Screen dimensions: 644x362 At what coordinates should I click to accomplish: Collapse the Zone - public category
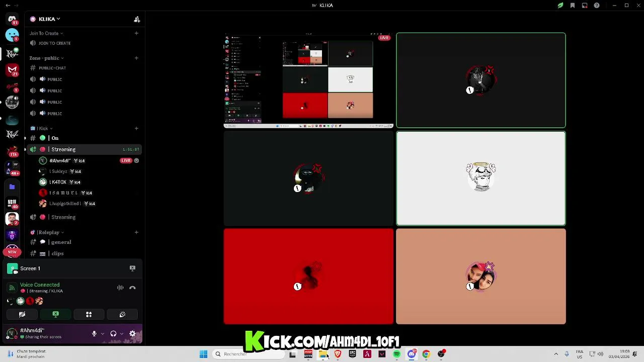[46, 58]
